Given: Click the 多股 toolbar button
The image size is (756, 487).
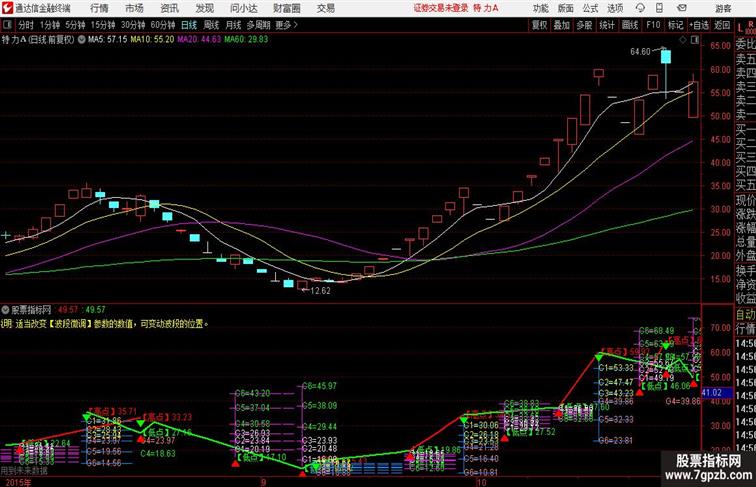Looking at the screenshot, I should point(584,25).
